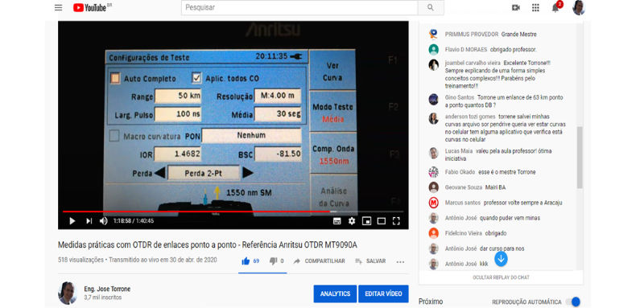
Task: Jump to latest chat messages arrow
Action: pos(501,259)
